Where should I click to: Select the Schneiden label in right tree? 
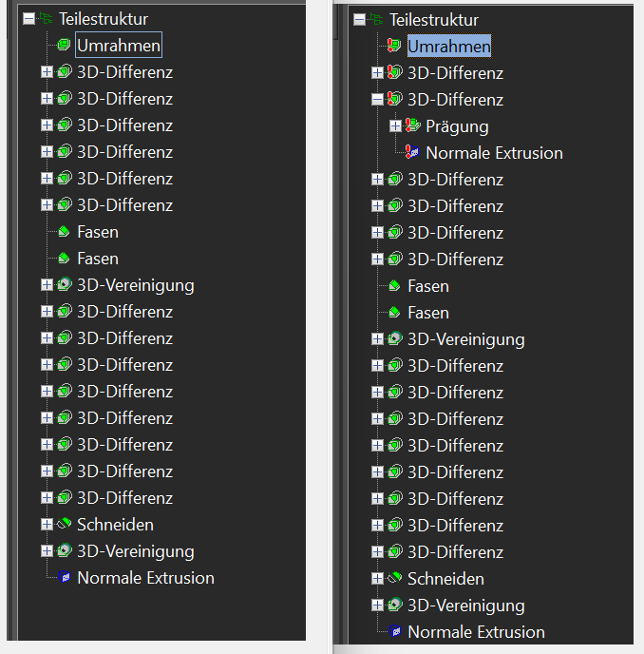446,579
